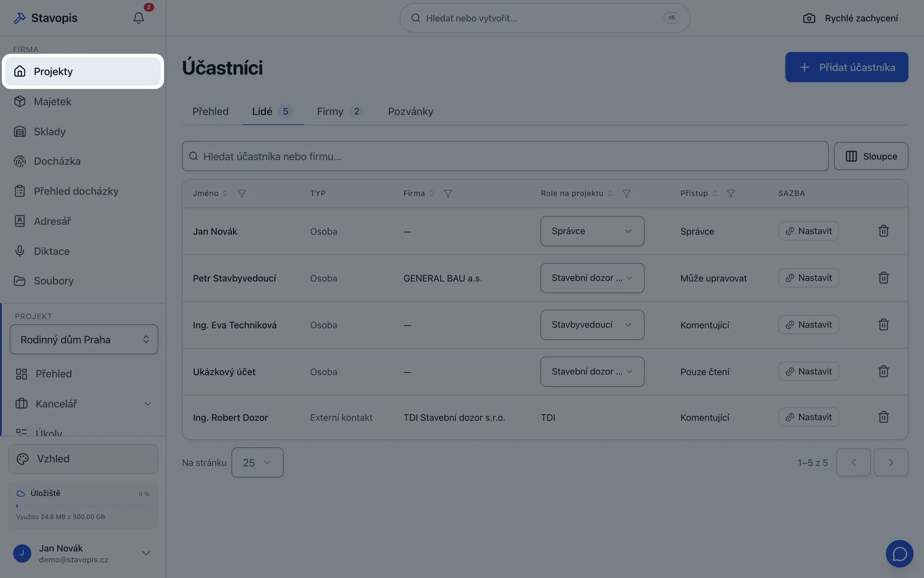Delete the Ukázkový účet row

pos(883,371)
